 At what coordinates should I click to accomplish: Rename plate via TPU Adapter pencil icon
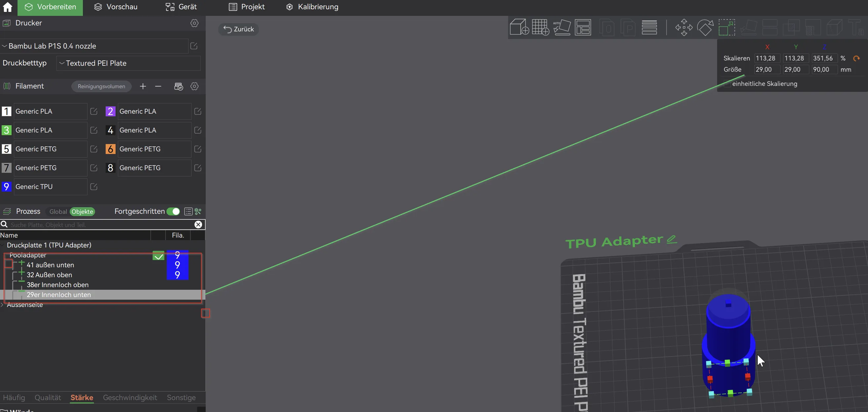point(671,239)
